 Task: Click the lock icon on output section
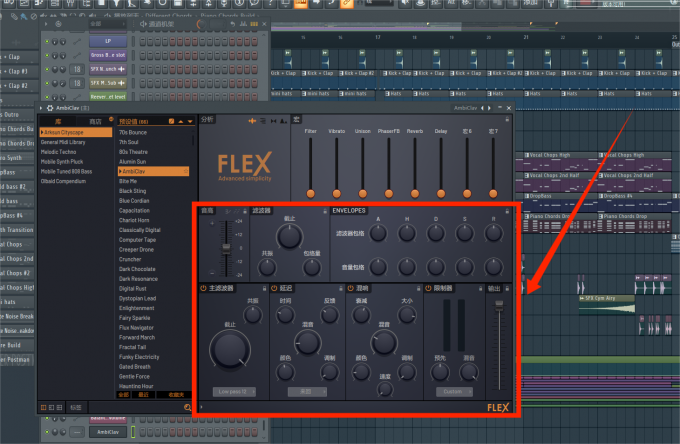coord(507,289)
